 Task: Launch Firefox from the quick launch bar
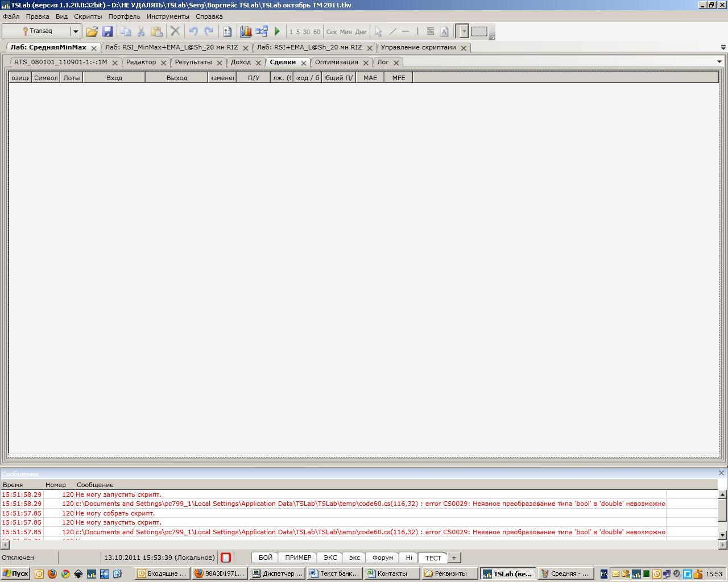pyautogui.click(x=52, y=573)
